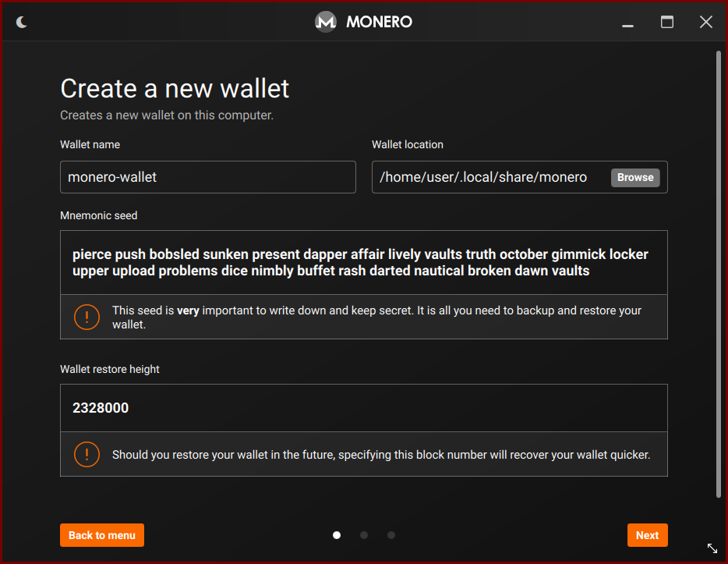
Task: Select the first page indicator dot
Action: click(337, 535)
